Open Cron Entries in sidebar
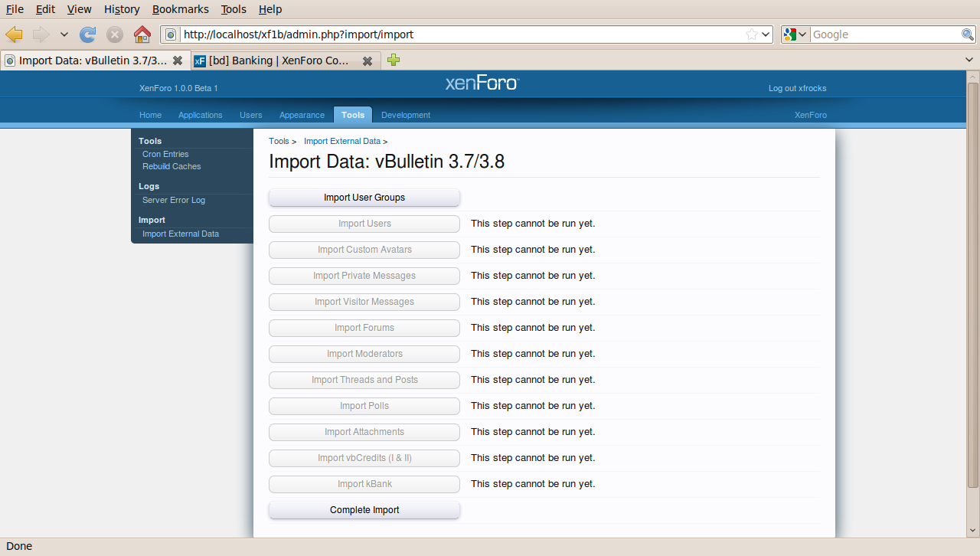This screenshot has width=980, height=556. pos(165,154)
